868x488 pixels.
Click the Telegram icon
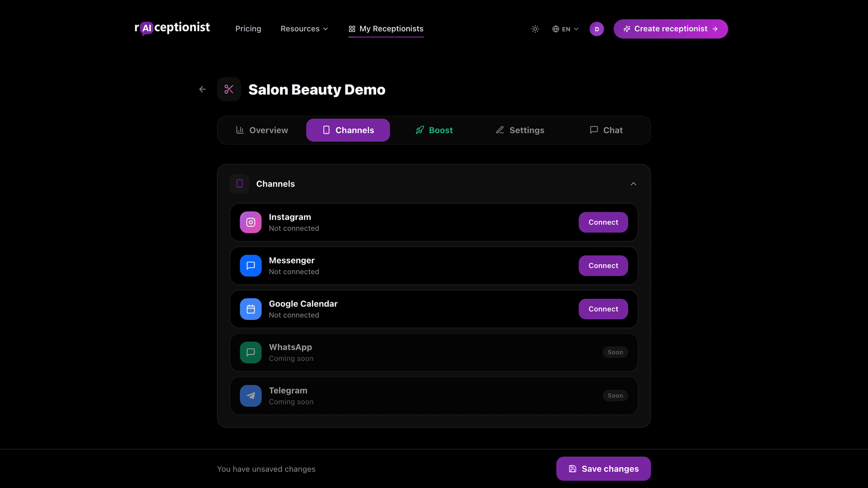[x=251, y=396]
